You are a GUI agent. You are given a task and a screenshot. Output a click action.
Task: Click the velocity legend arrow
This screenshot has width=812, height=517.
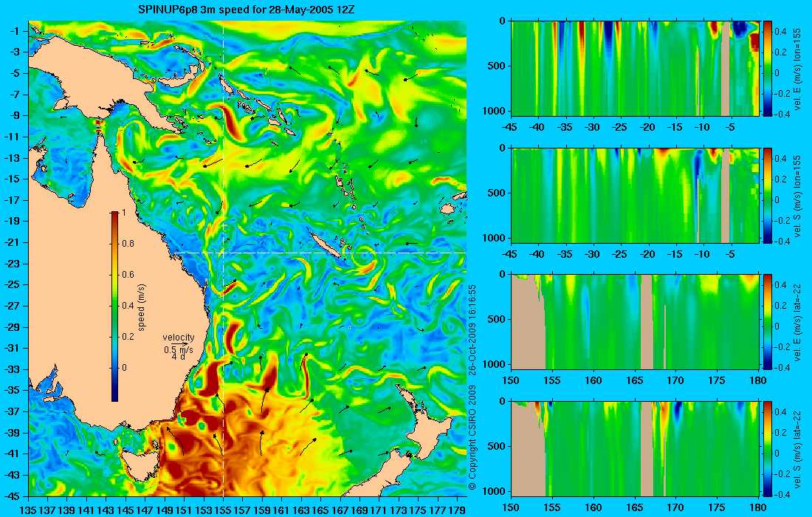pyautogui.click(x=180, y=343)
